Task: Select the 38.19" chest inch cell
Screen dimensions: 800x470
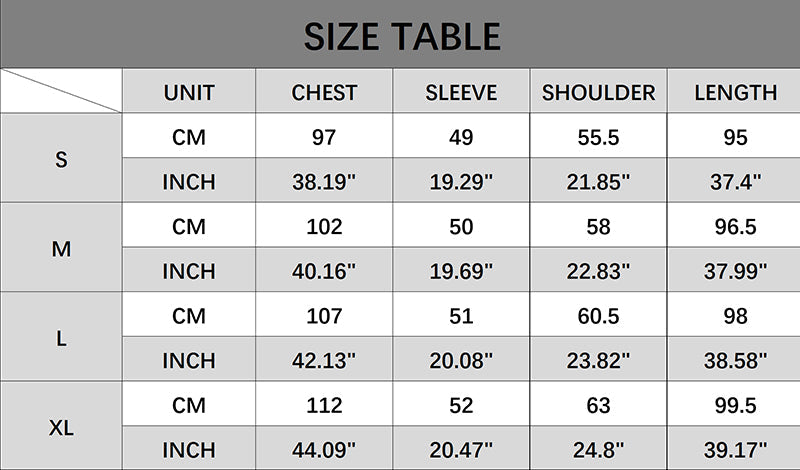Action: pyautogui.click(x=324, y=182)
